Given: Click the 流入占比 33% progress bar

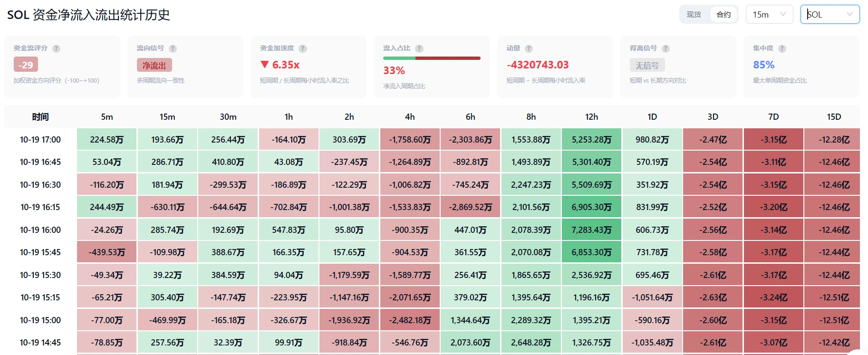Looking at the screenshot, I should pos(432,58).
